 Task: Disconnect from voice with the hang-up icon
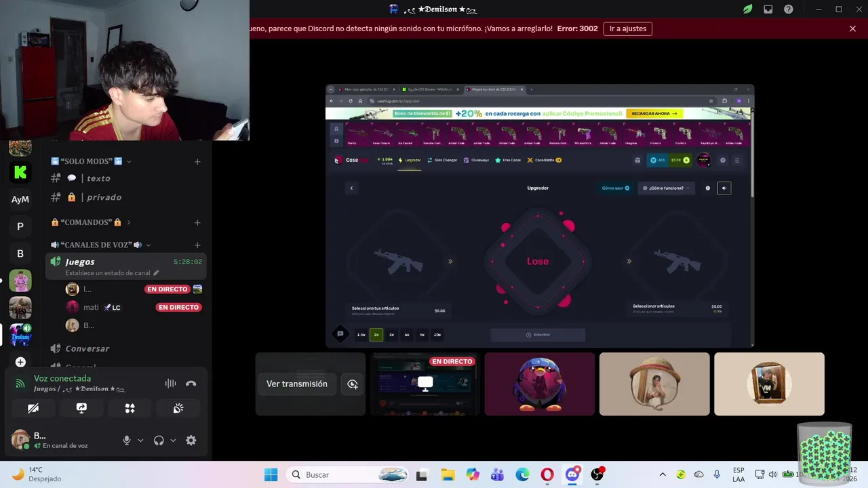(191, 384)
